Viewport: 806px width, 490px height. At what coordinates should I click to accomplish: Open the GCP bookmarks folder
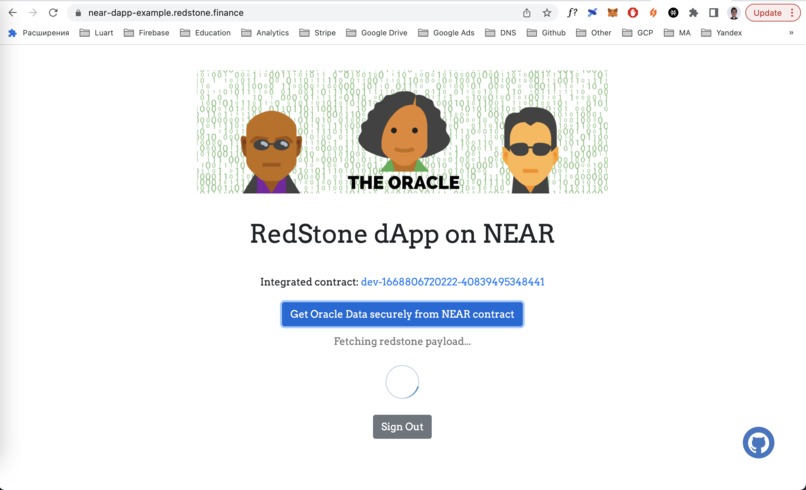(x=637, y=32)
